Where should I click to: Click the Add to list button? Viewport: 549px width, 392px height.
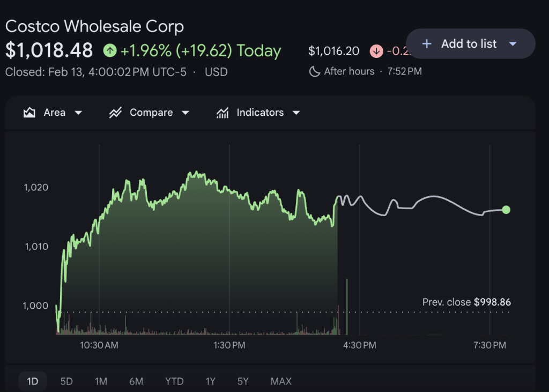tap(470, 44)
